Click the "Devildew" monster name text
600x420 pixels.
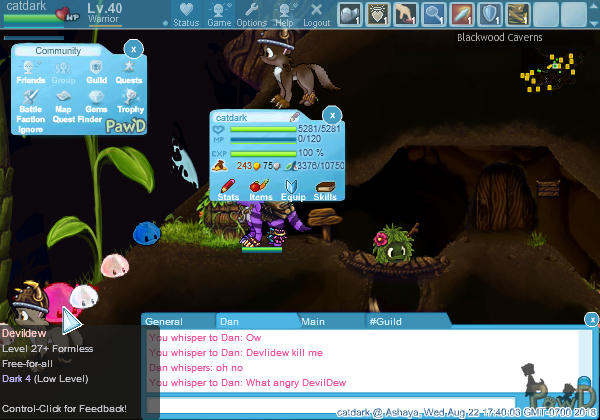tap(24, 333)
